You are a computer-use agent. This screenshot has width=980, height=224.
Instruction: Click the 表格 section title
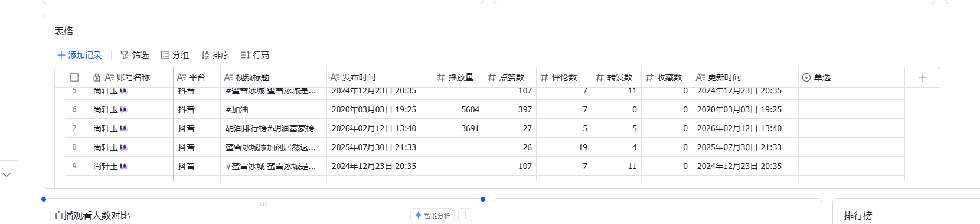[x=64, y=31]
